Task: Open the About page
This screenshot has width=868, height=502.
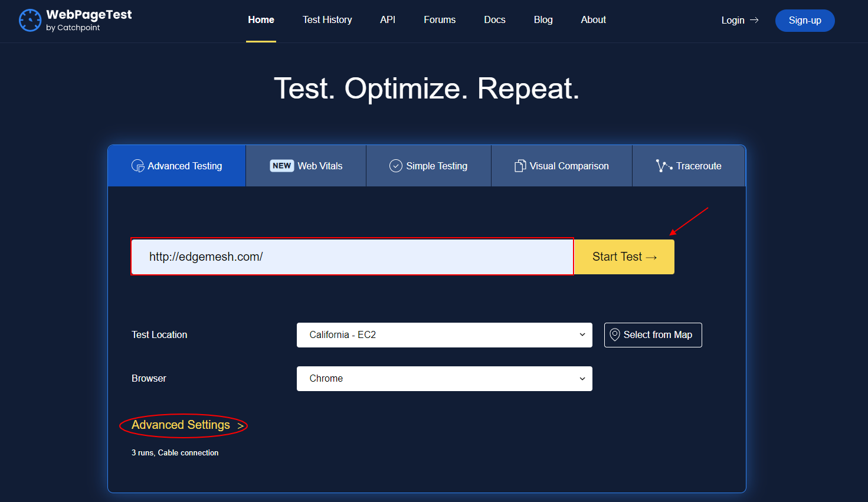Action: [593, 19]
